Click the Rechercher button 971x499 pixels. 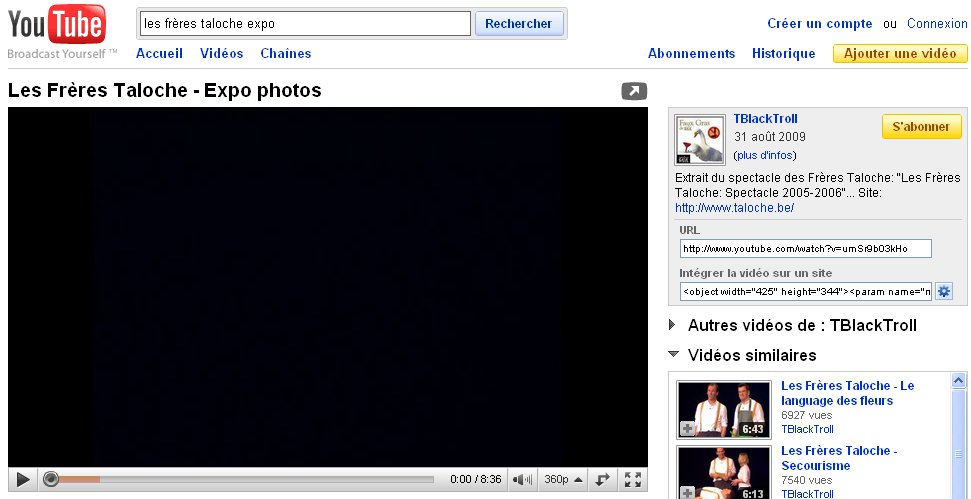[x=518, y=24]
